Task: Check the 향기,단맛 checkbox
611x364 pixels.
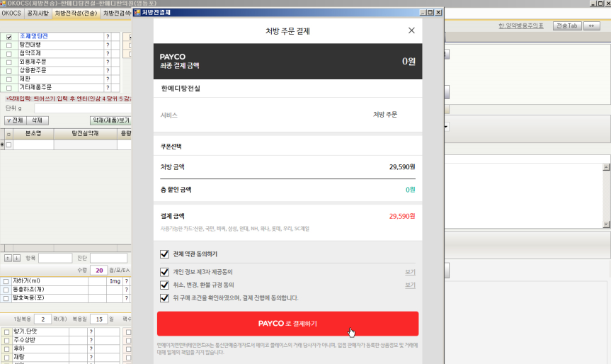Action: (6, 332)
